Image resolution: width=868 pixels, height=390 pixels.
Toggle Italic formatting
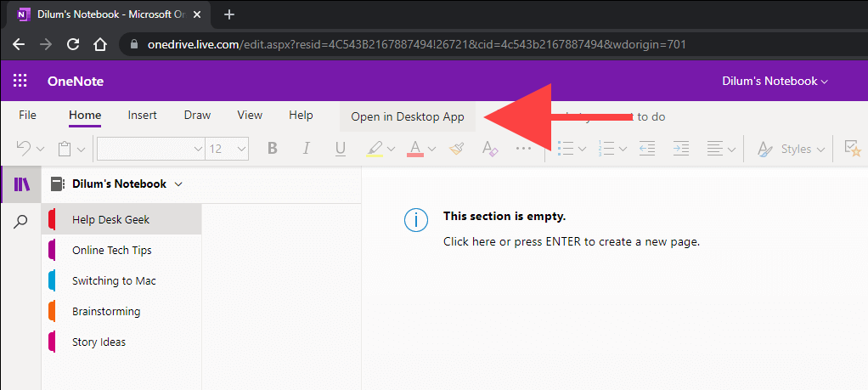click(306, 149)
